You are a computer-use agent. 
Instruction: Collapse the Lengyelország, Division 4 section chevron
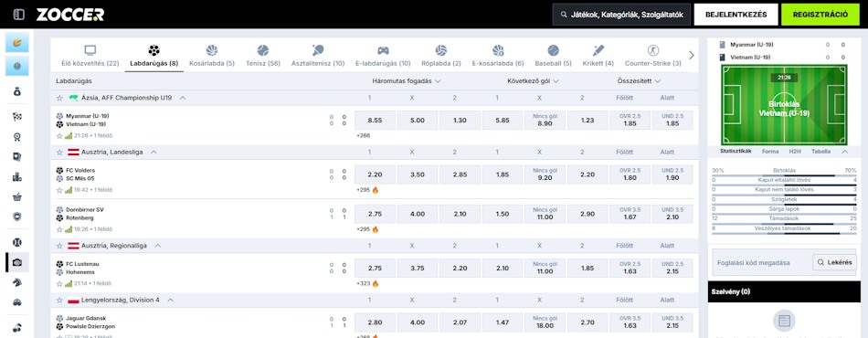coord(171,300)
